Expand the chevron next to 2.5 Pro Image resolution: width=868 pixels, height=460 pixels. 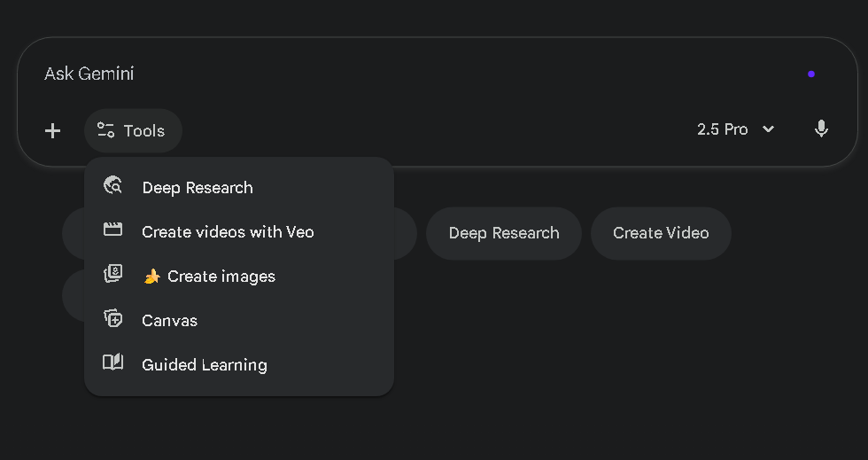(x=768, y=129)
